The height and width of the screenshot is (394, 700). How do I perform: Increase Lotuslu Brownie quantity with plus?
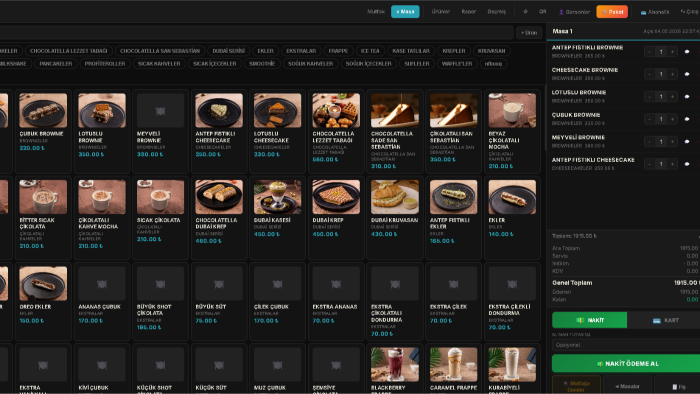(x=672, y=96)
